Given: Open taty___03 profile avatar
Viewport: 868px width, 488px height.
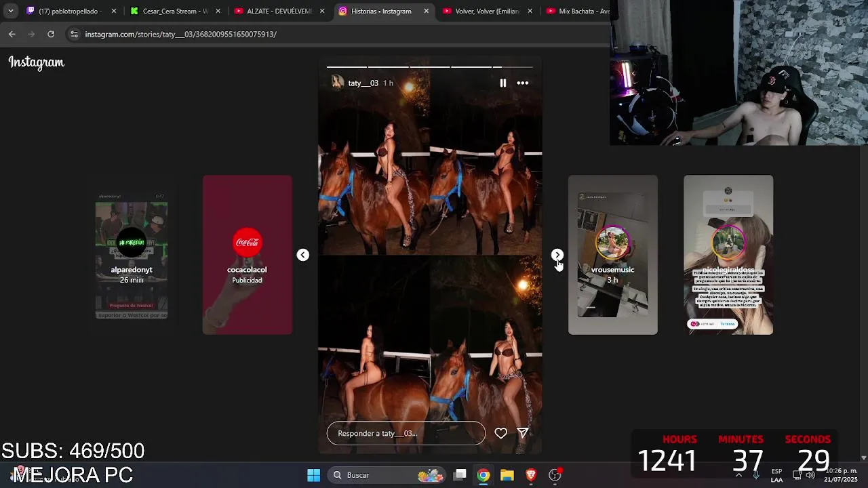Looking at the screenshot, I should pyautogui.click(x=337, y=83).
